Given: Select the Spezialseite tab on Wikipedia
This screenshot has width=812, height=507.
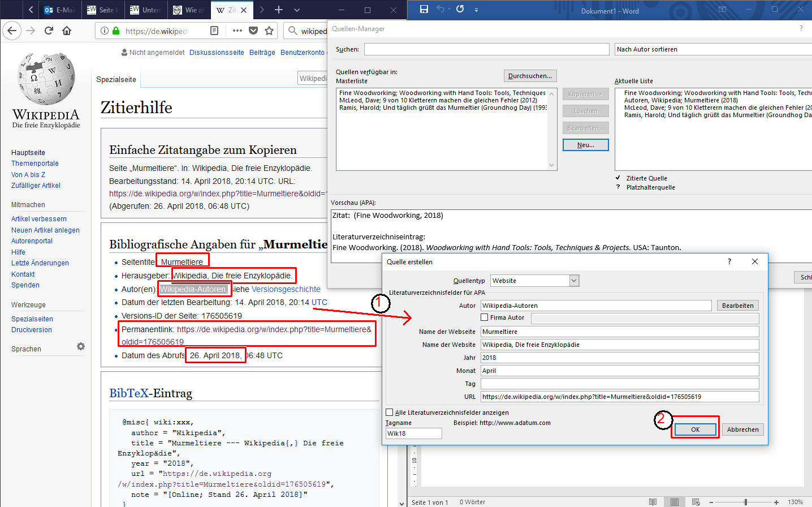Looking at the screenshot, I should 116,79.
